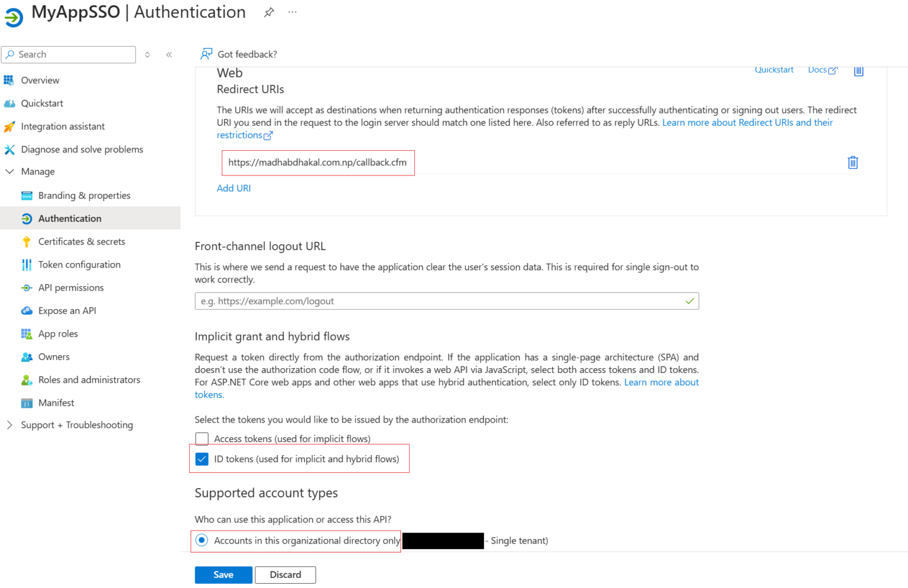
Task: Select the Authentication menu item
Action: coord(69,218)
